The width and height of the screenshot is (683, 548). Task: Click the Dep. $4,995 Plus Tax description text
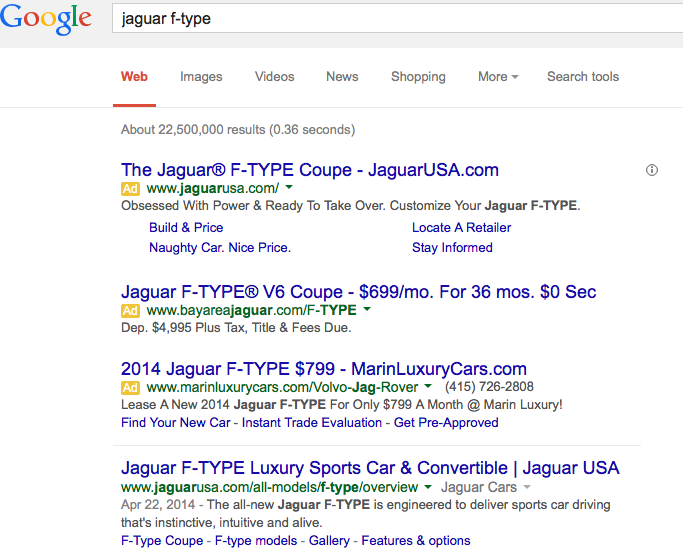click(236, 328)
